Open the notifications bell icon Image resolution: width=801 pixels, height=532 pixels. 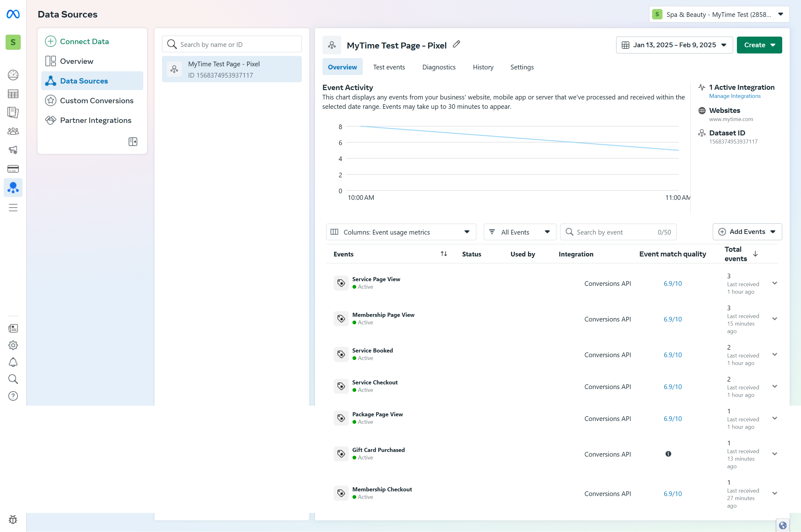[13, 362]
